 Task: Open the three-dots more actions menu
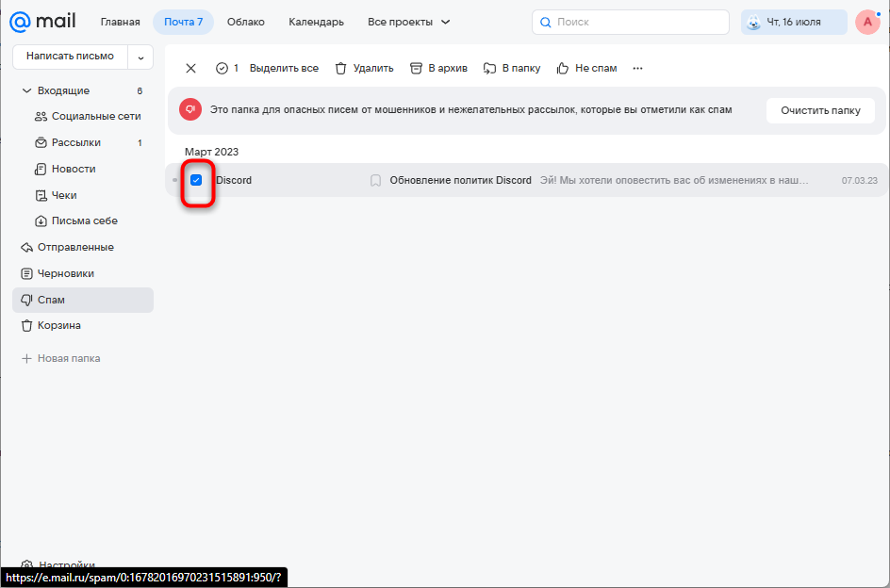click(638, 68)
